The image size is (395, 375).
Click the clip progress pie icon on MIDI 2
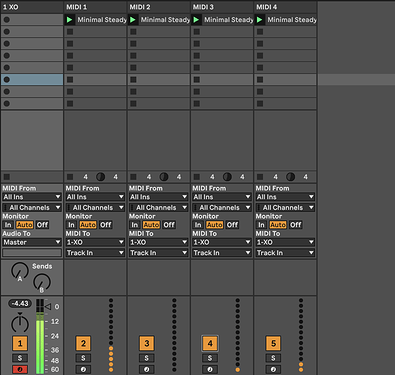(164, 177)
